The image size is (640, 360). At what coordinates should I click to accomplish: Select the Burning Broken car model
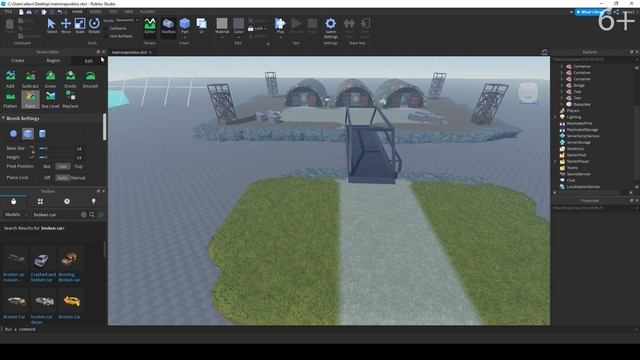tap(70, 264)
